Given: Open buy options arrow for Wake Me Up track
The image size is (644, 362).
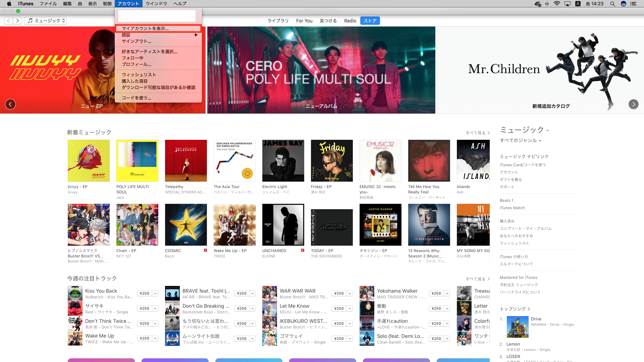Looking at the screenshot, I should [155, 339].
